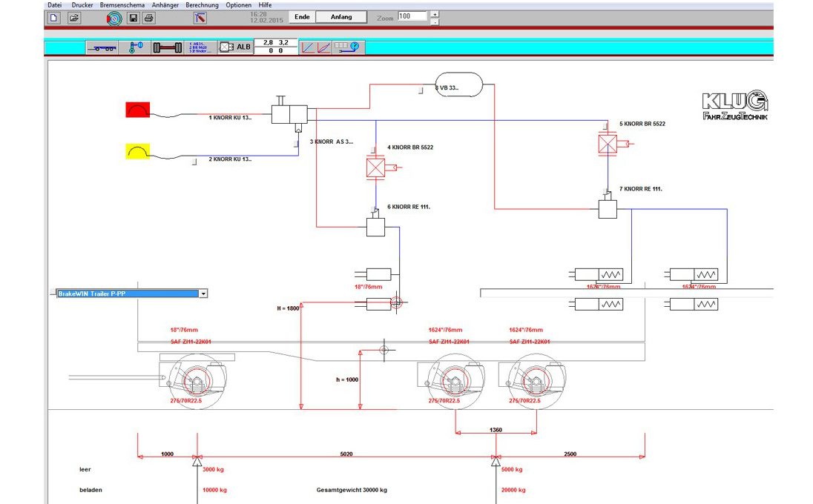This screenshot has height=504, width=813.
Task: Select the red coupling head symbol
Action: tap(138, 110)
